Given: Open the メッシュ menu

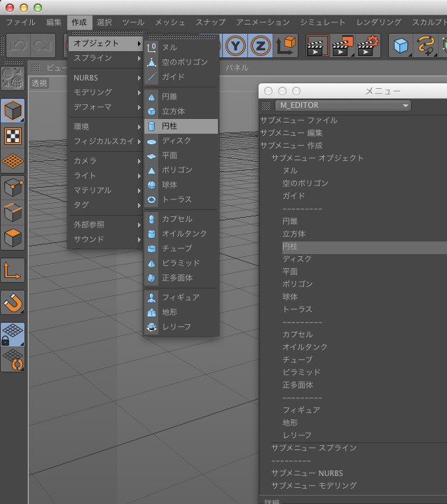Looking at the screenshot, I should [170, 22].
